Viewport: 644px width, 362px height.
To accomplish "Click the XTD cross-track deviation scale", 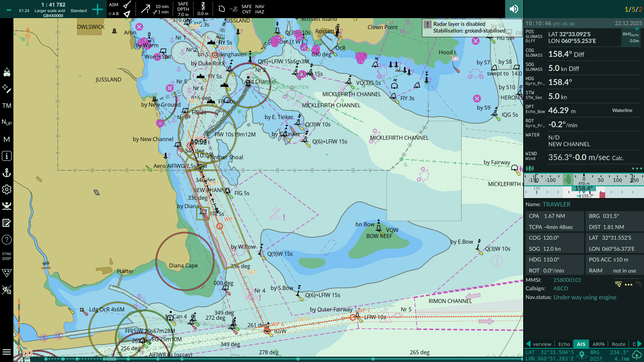I will coord(584,180).
